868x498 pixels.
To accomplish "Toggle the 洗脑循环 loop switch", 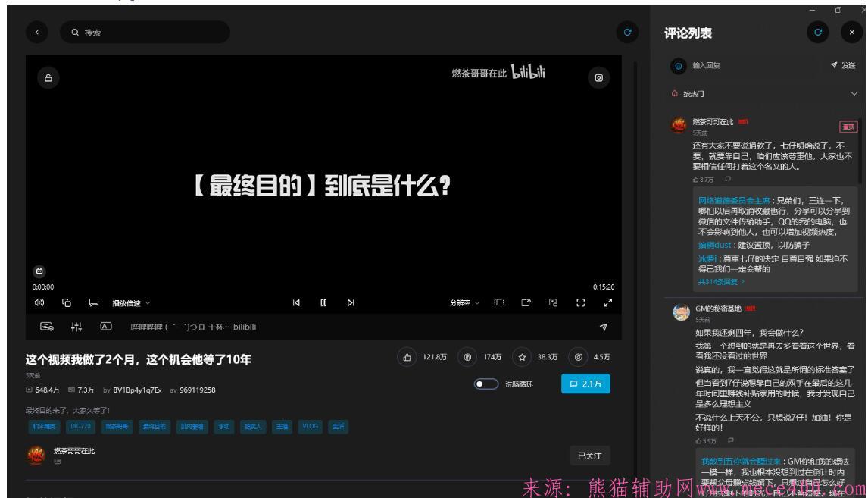I will tap(485, 384).
